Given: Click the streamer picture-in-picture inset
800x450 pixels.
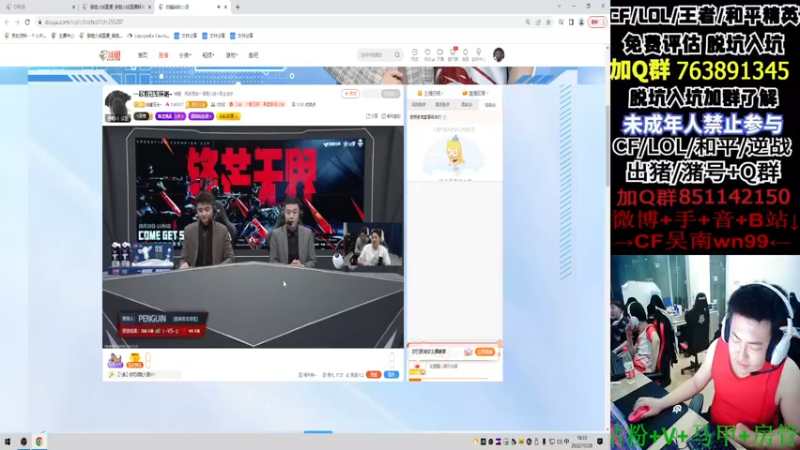Looking at the screenshot, I should 373,245.
